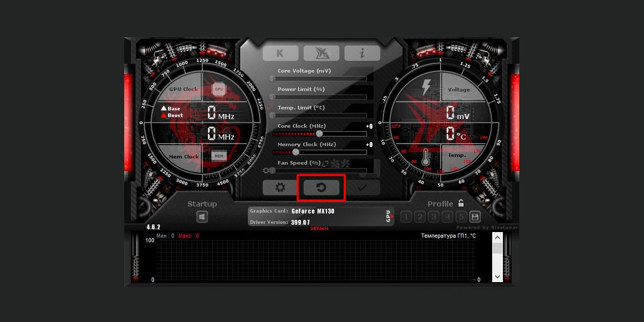Toggle Apply at Windows Startup icon
Image resolution: width=644 pixels, height=322 pixels.
(202, 217)
